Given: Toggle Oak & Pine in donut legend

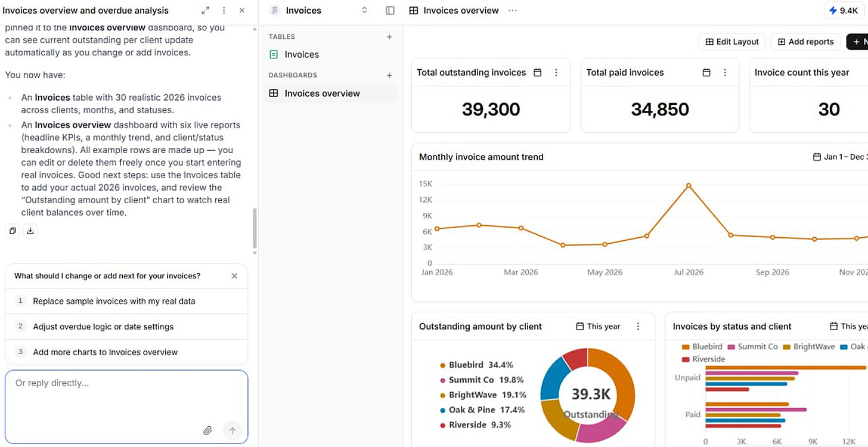Looking at the screenshot, I should [x=482, y=410].
